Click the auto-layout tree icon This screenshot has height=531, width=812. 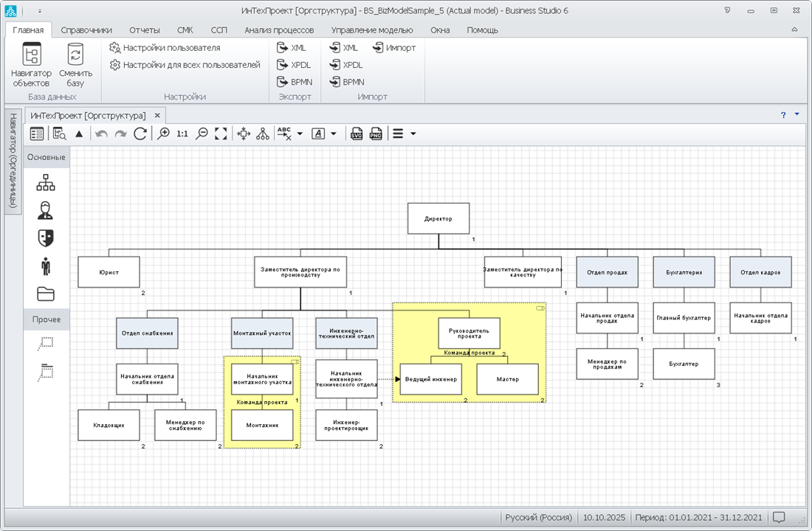coord(263,133)
